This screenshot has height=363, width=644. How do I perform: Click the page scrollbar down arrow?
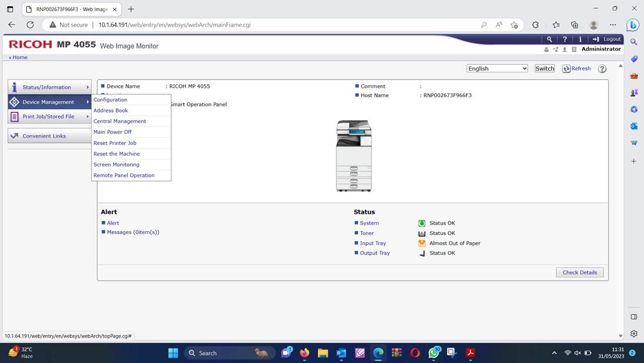coord(620,336)
